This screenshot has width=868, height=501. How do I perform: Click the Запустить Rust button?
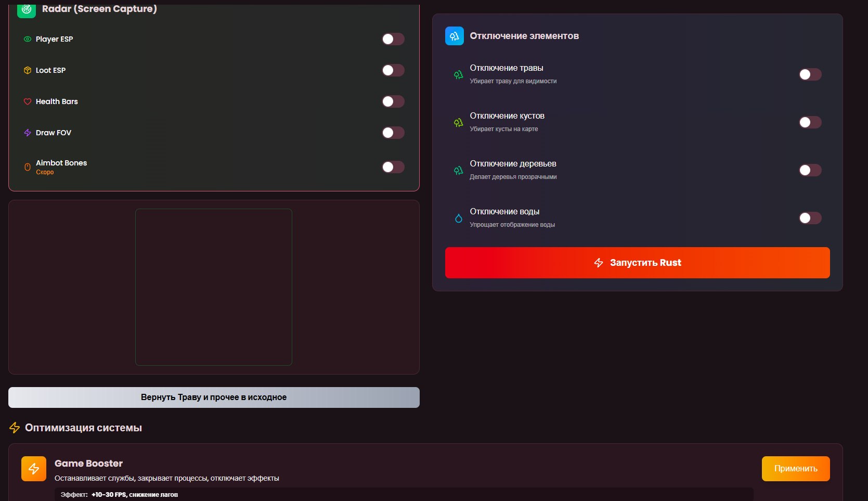pyautogui.click(x=638, y=263)
